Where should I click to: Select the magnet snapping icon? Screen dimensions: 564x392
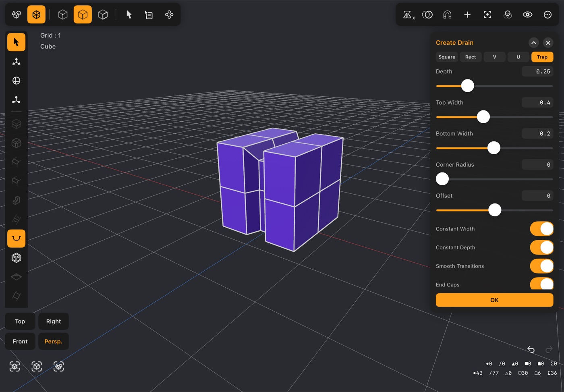tap(447, 15)
